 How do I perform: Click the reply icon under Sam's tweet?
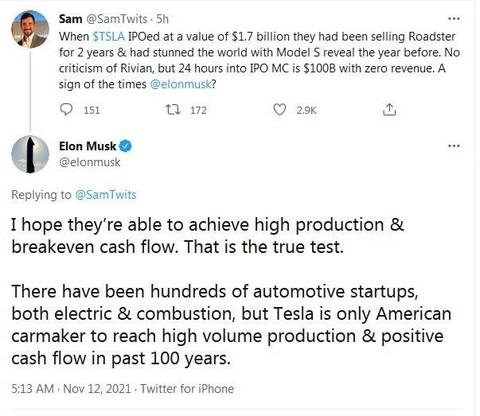tap(66, 109)
